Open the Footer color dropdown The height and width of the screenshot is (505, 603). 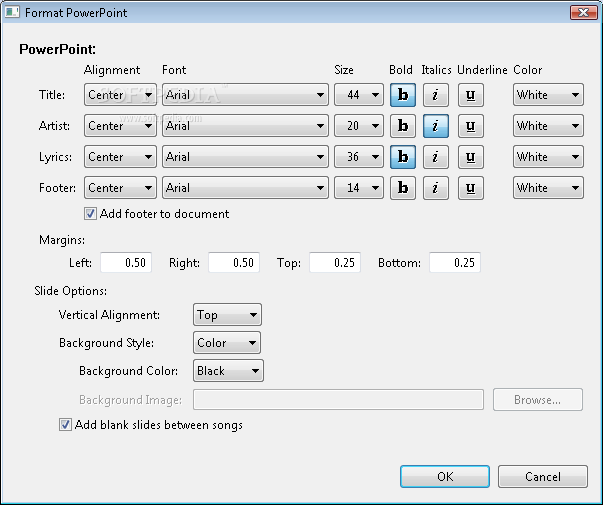(548, 188)
